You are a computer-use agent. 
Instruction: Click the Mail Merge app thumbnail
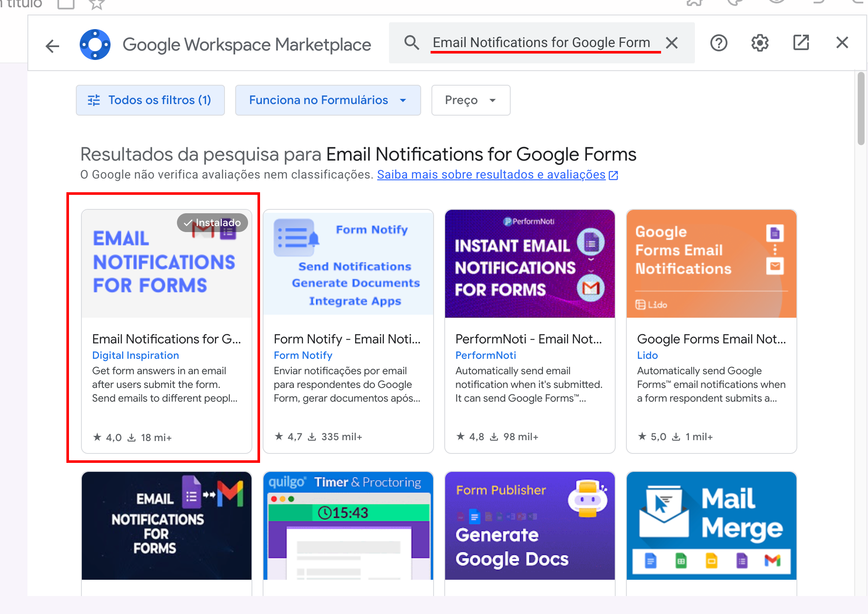[711, 526]
